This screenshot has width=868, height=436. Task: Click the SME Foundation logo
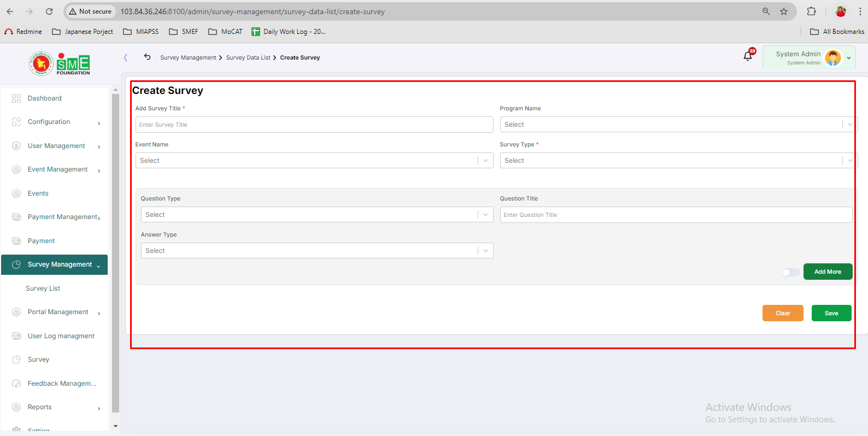(x=60, y=64)
